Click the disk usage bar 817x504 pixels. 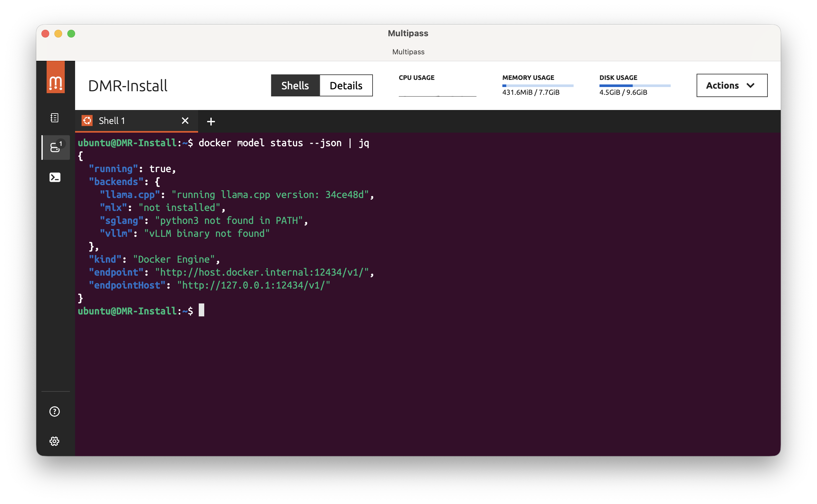[634, 86]
